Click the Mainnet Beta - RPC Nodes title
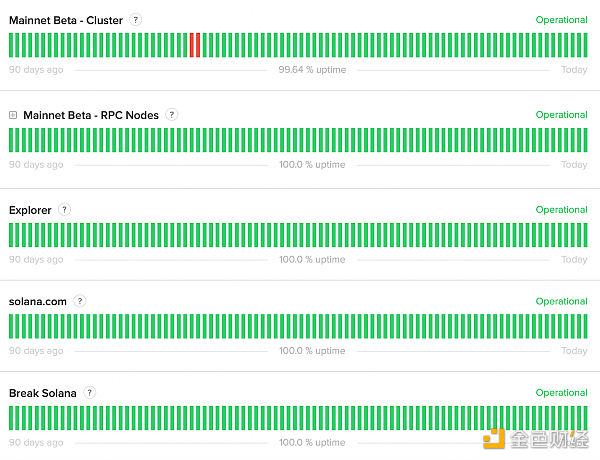Viewport: 600px width, 460px height. pyautogui.click(x=91, y=115)
